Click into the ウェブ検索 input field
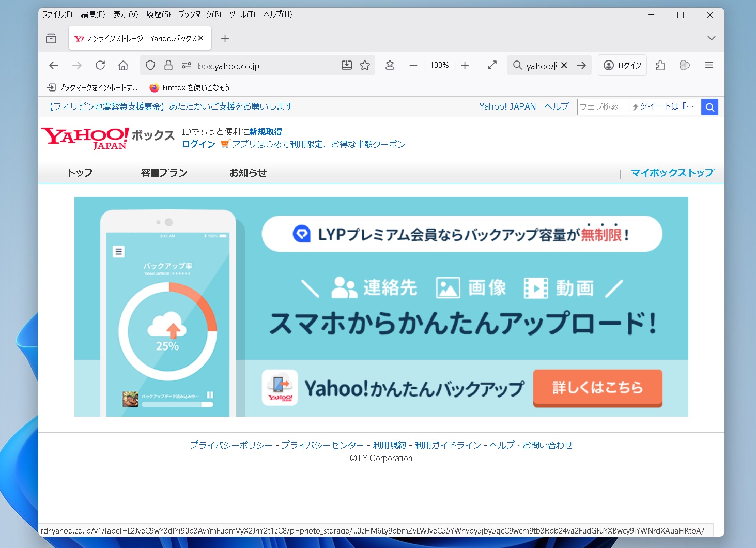Image resolution: width=756 pixels, height=548 pixels. (x=603, y=107)
